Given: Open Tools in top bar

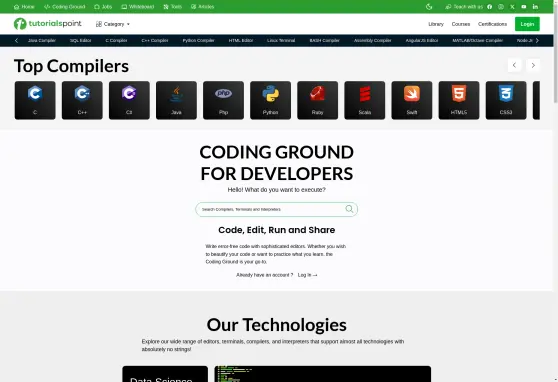Looking at the screenshot, I should [x=173, y=6].
